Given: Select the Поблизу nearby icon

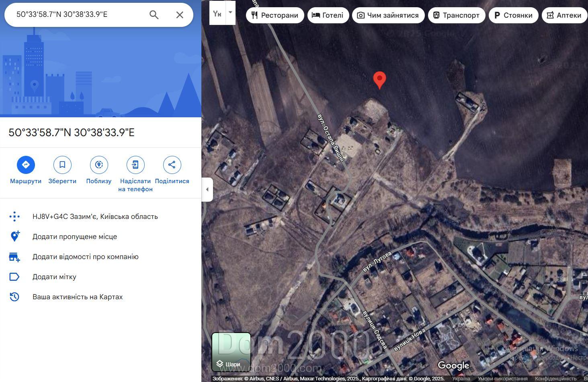Looking at the screenshot, I should (x=99, y=165).
